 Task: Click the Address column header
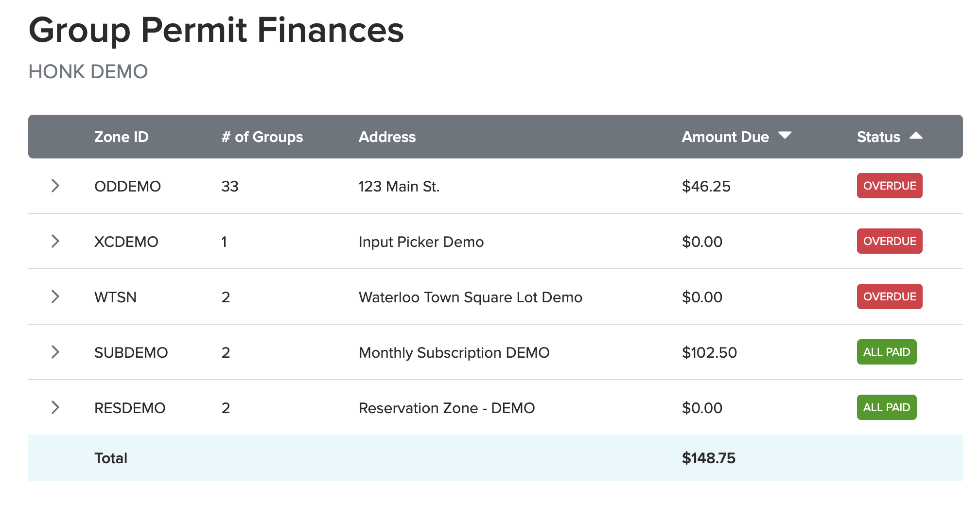click(x=387, y=137)
